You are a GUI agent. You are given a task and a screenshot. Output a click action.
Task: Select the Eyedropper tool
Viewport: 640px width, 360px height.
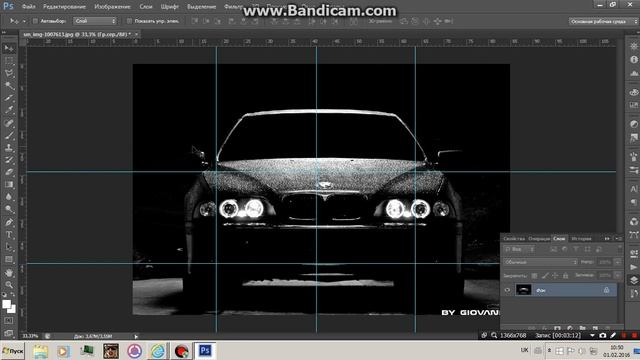[x=9, y=110]
